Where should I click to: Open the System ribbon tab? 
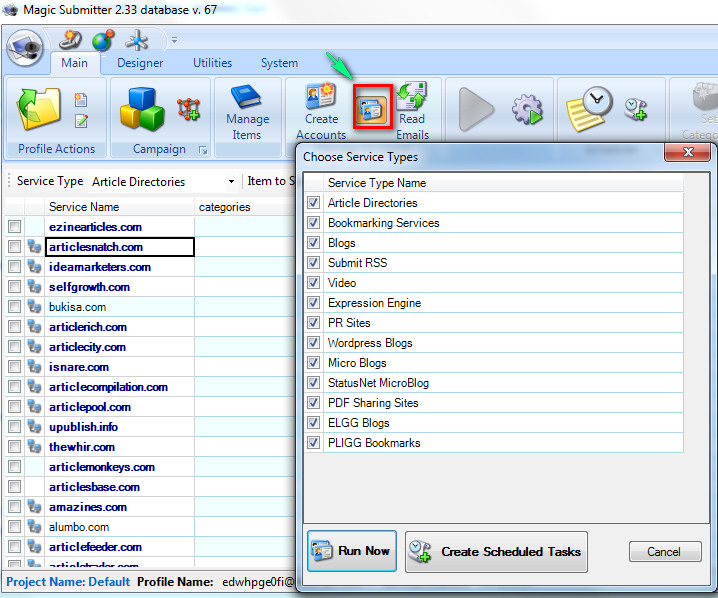pos(279,63)
